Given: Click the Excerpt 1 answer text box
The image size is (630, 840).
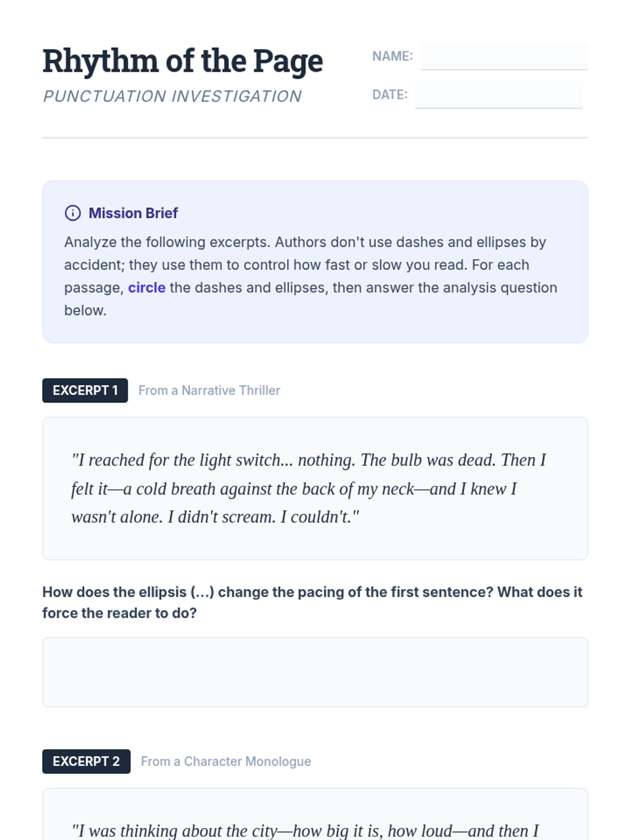Looking at the screenshot, I should (315, 672).
